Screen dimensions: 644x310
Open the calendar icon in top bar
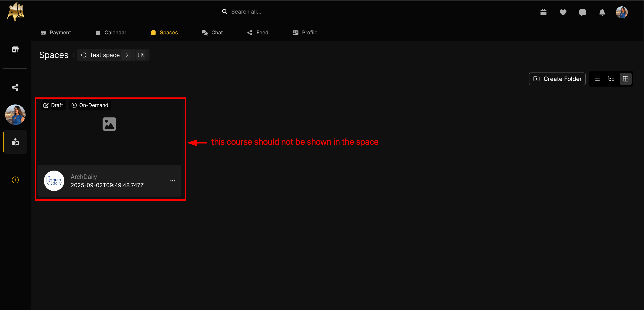click(543, 12)
